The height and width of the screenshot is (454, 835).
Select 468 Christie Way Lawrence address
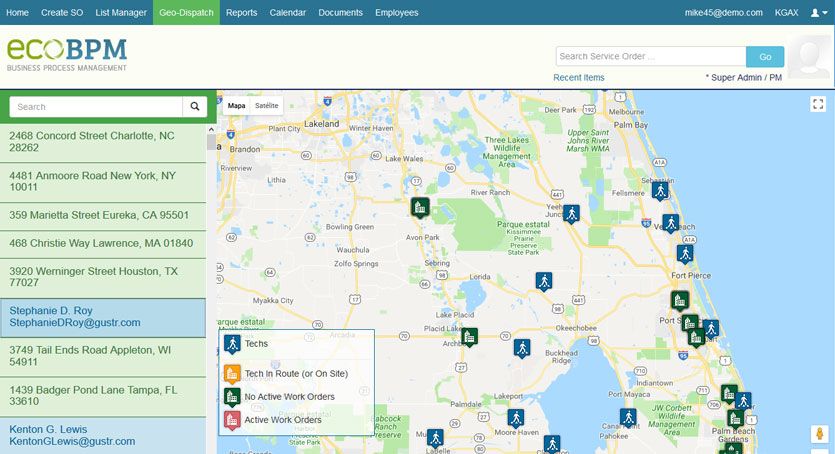coord(103,244)
